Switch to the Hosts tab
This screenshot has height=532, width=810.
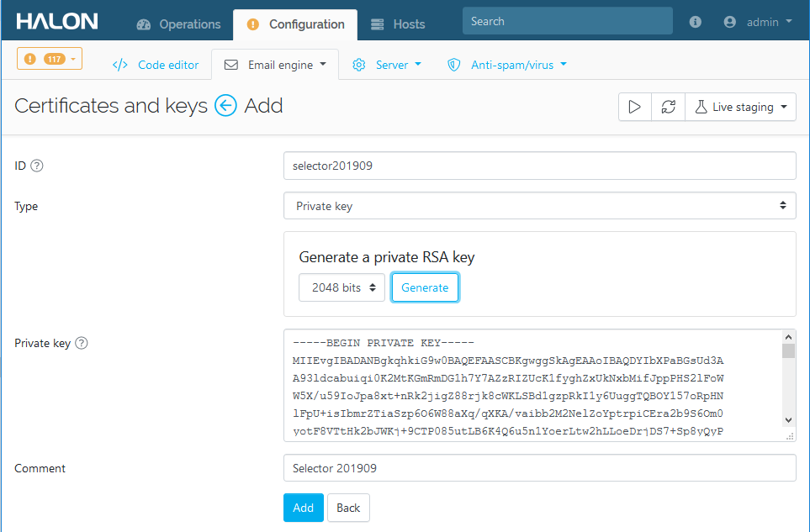pyautogui.click(x=398, y=24)
